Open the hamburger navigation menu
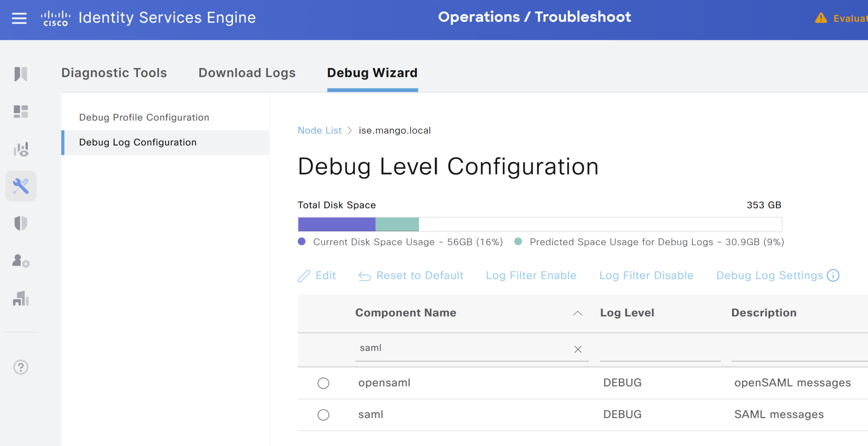Image resolution: width=868 pixels, height=446 pixels. 19,18
